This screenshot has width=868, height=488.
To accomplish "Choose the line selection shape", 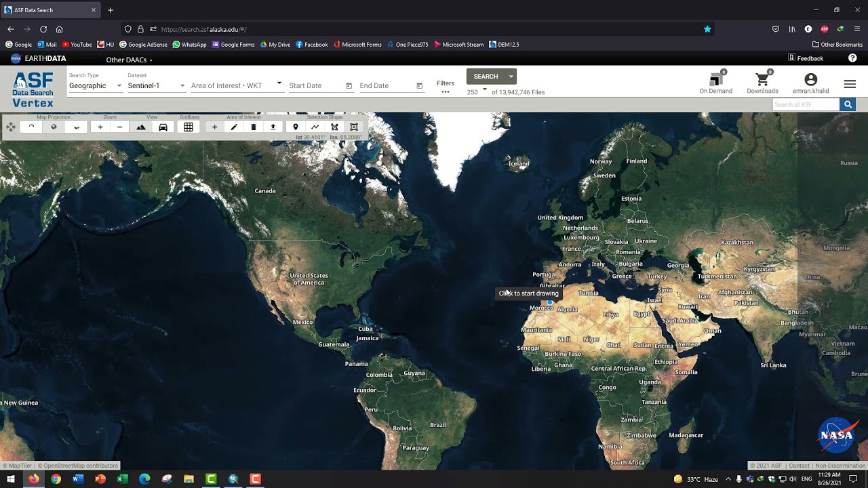I will pos(315,127).
